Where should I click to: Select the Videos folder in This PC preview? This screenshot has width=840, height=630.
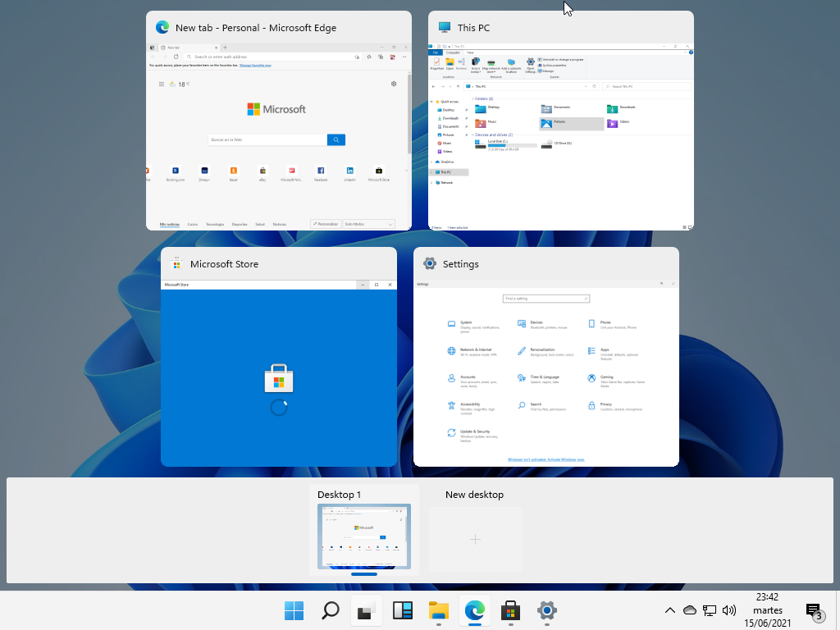(619, 123)
